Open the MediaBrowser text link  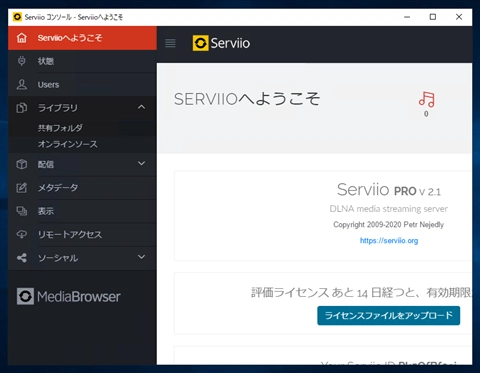tap(79, 296)
